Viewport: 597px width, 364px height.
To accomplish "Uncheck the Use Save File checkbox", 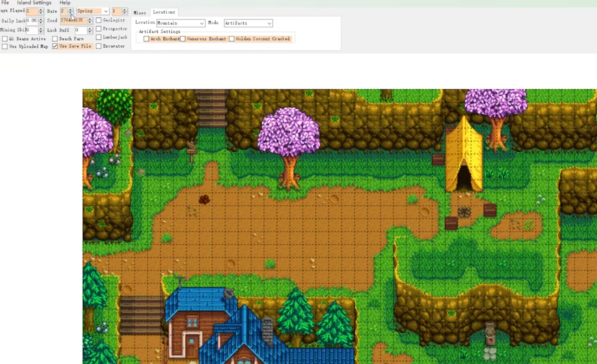I will pyautogui.click(x=55, y=46).
